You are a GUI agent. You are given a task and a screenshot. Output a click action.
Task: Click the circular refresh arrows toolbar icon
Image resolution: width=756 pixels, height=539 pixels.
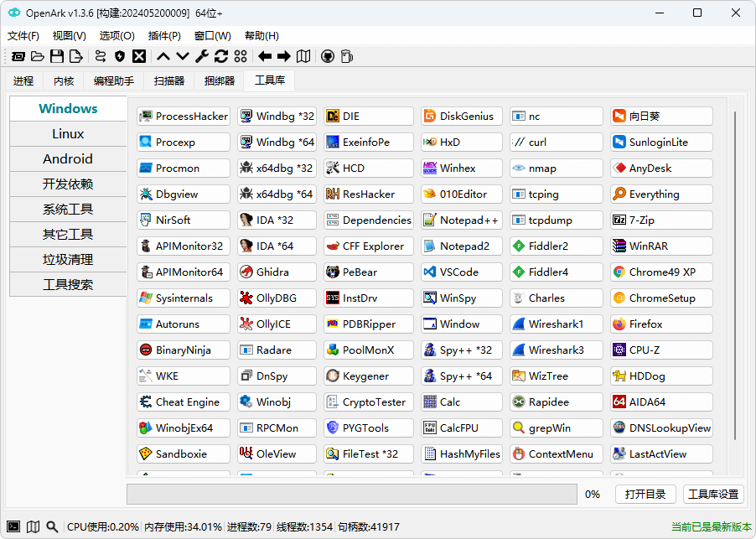pos(220,56)
